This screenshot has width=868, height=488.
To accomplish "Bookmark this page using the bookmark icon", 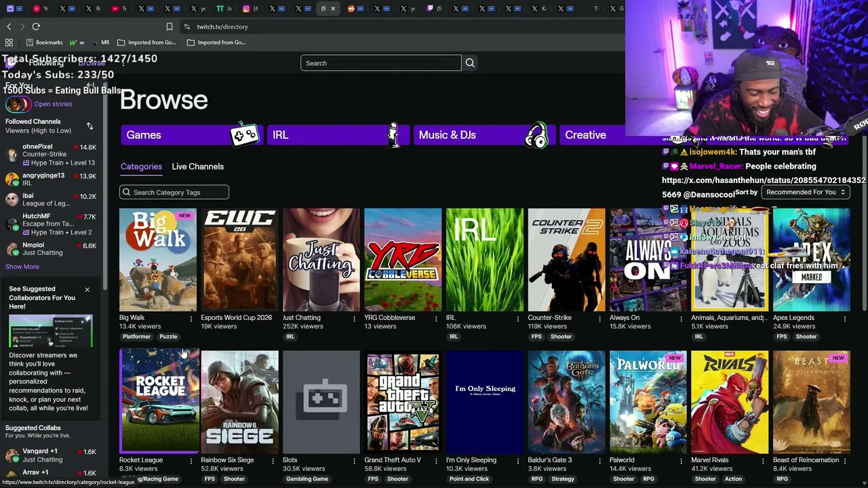I will (x=170, y=26).
